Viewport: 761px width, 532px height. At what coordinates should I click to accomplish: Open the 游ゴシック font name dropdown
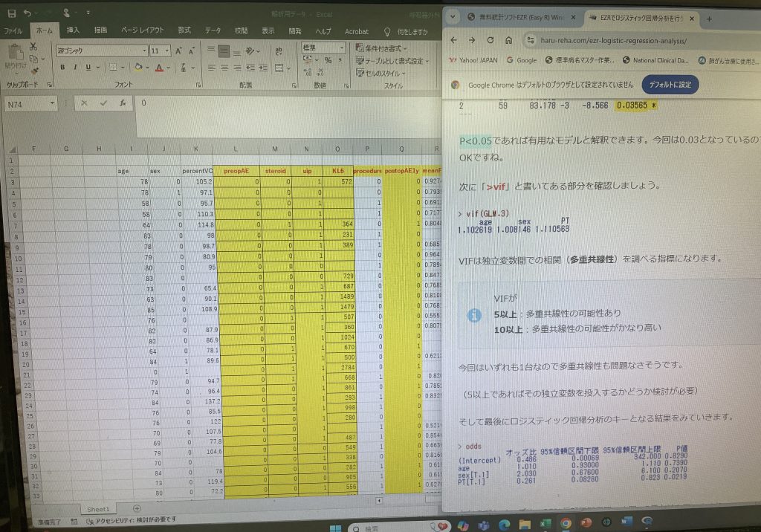point(144,51)
